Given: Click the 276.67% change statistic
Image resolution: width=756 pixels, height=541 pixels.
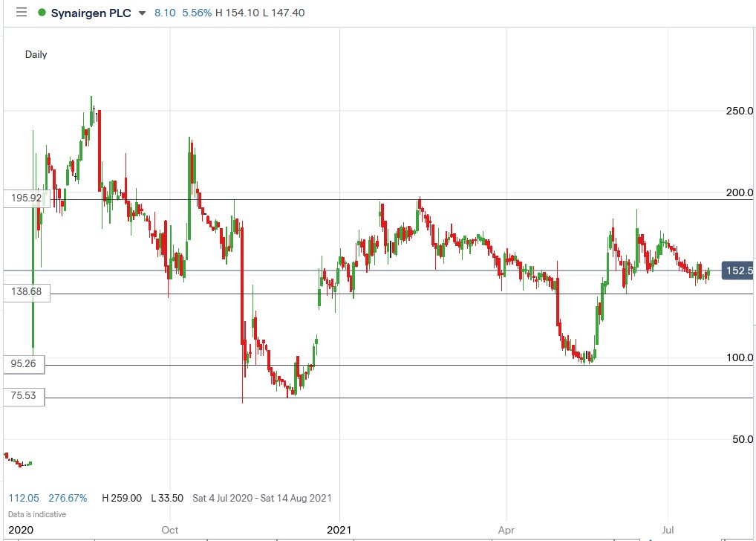Looking at the screenshot, I should [x=70, y=498].
